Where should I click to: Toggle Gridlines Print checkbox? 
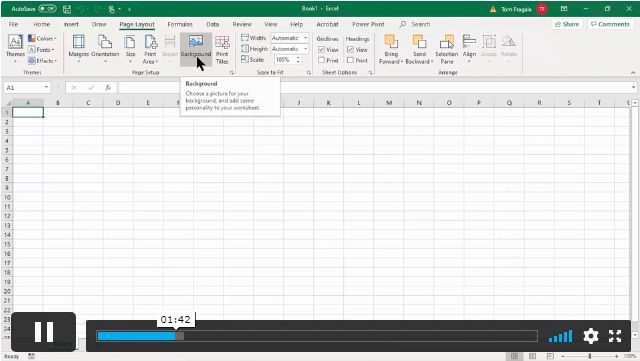pos(321,60)
